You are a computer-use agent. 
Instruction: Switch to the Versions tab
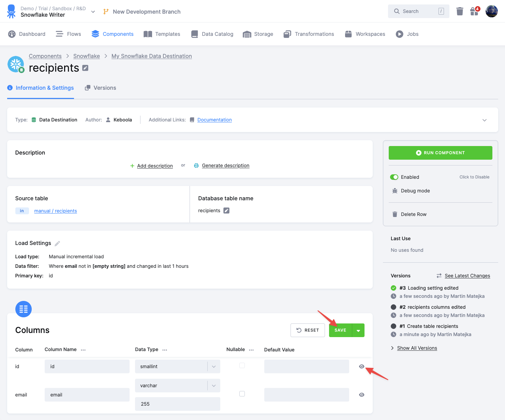(101, 88)
